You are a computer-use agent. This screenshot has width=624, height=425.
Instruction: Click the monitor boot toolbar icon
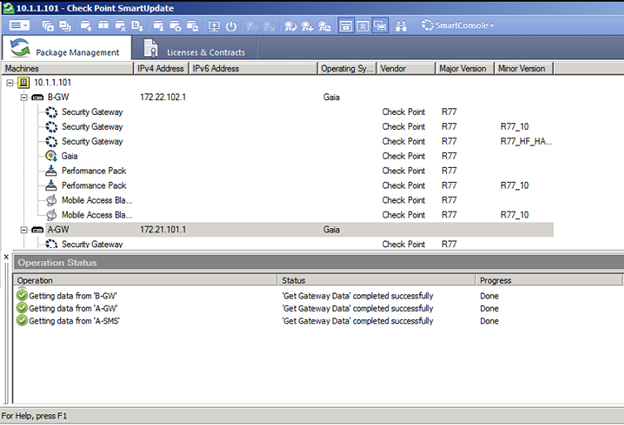tap(214, 26)
